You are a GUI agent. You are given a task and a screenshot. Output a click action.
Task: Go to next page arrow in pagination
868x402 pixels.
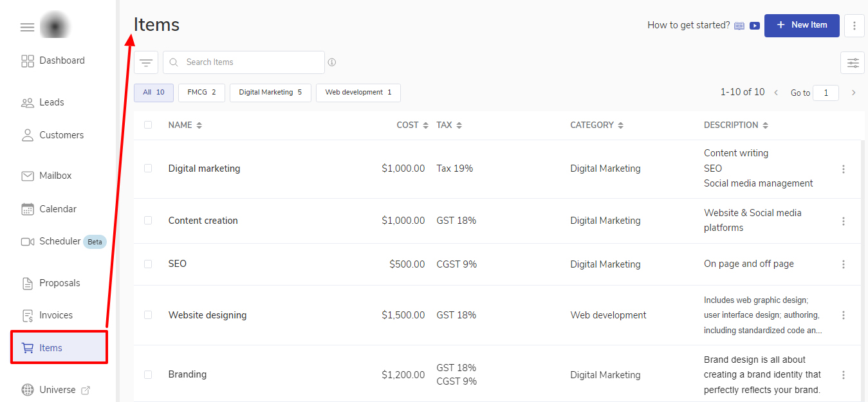pos(854,93)
